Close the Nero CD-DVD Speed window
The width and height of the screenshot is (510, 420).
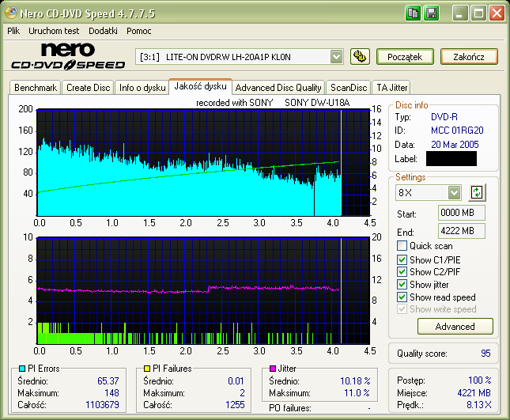click(x=497, y=13)
